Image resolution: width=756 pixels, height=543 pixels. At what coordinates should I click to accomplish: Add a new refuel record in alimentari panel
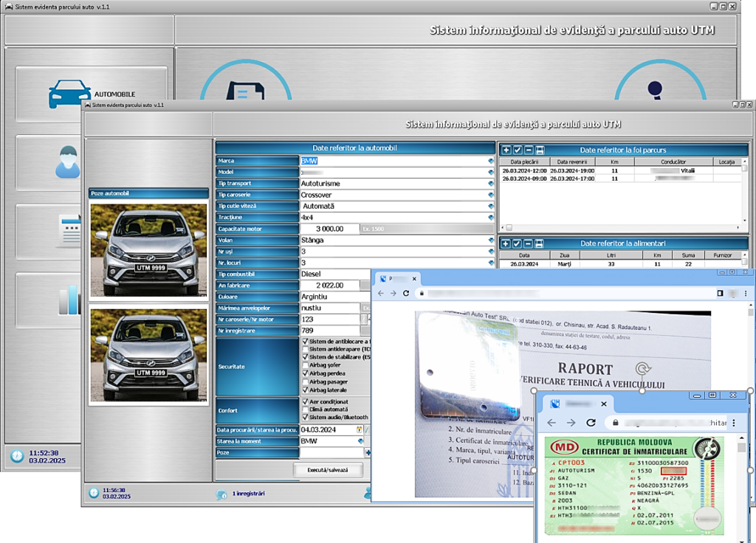(506, 243)
